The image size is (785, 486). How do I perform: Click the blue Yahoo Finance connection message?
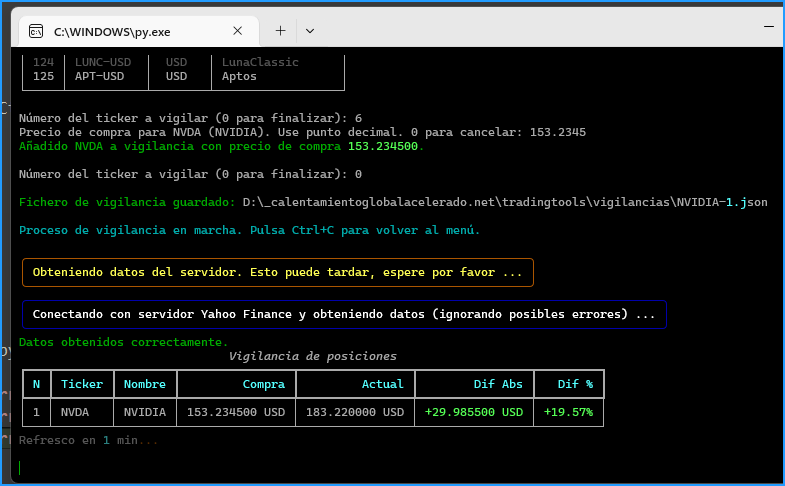(x=344, y=315)
